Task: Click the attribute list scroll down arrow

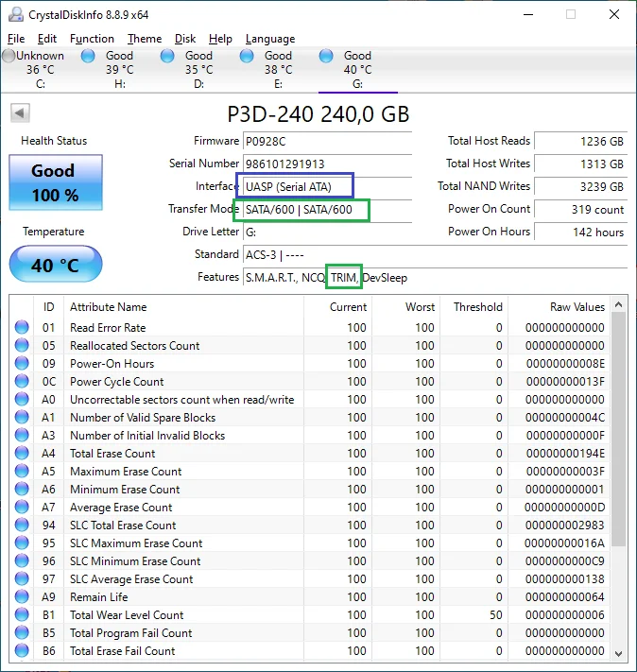Action: click(x=618, y=654)
